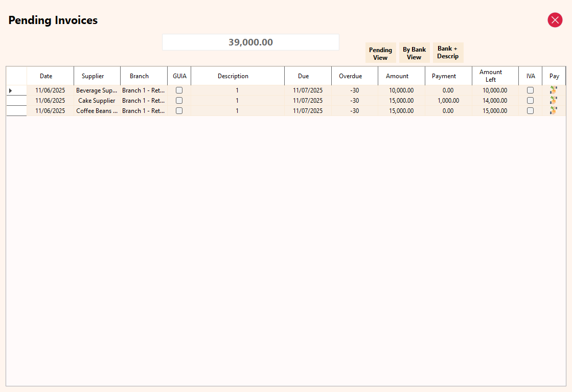The image size is (572, 392).
Task: Click the 39,000.00 total field
Action: (x=250, y=42)
